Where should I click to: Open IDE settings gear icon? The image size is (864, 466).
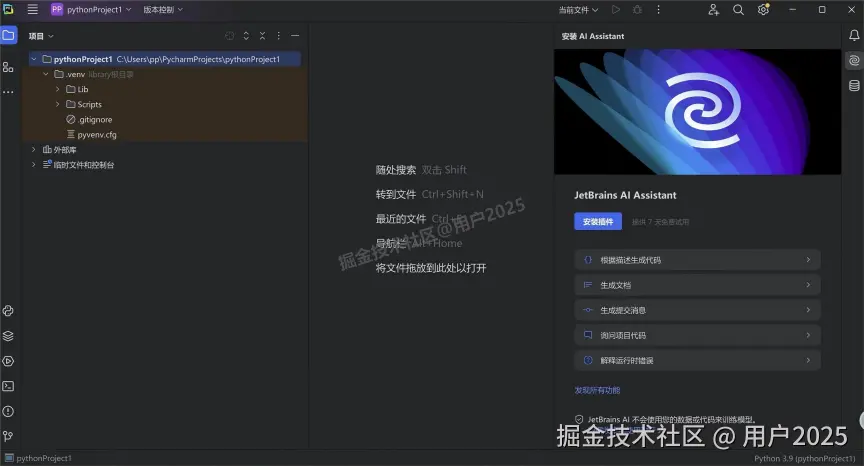point(763,9)
